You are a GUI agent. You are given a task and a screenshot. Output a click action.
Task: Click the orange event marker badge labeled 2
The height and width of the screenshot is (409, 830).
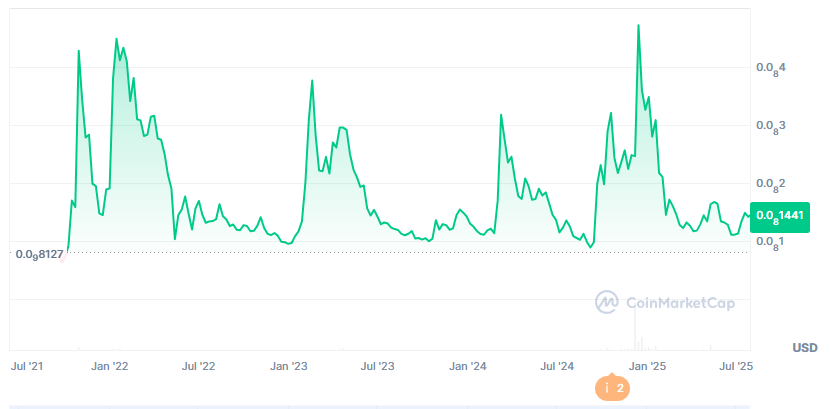pos(613,388)
